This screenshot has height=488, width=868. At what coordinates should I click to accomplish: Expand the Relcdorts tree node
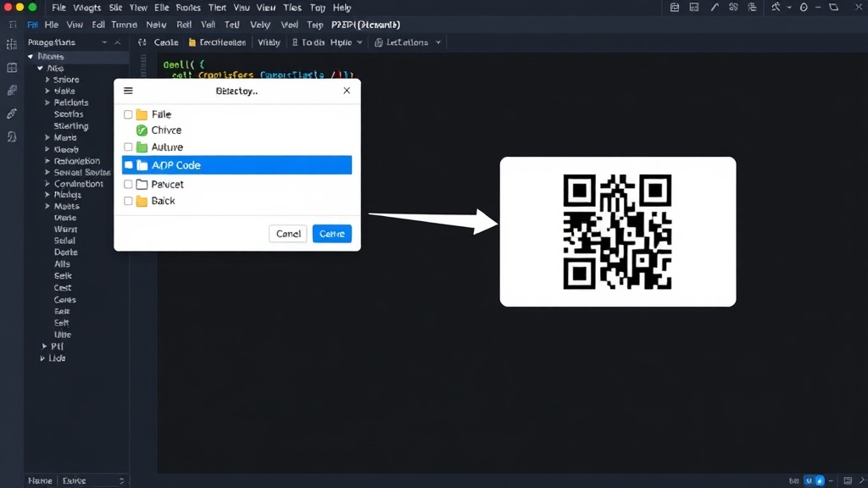[47, 103]
